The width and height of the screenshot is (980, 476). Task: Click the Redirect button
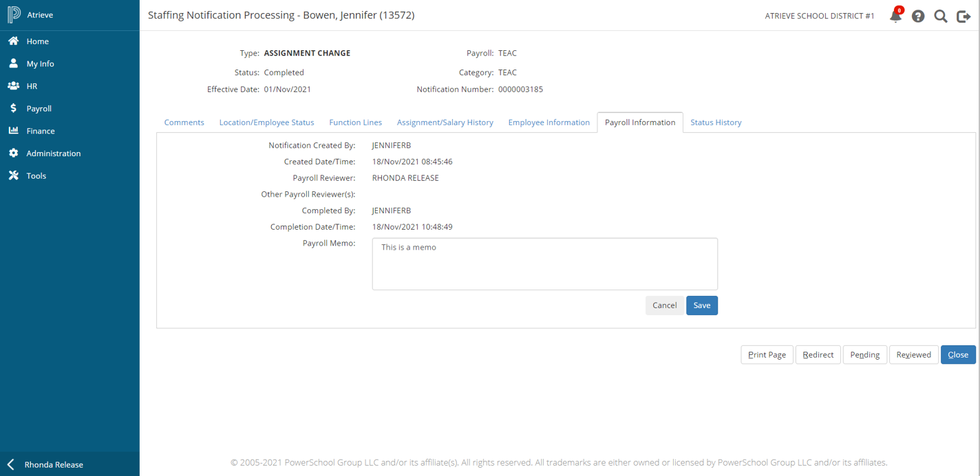coord(818,355)
